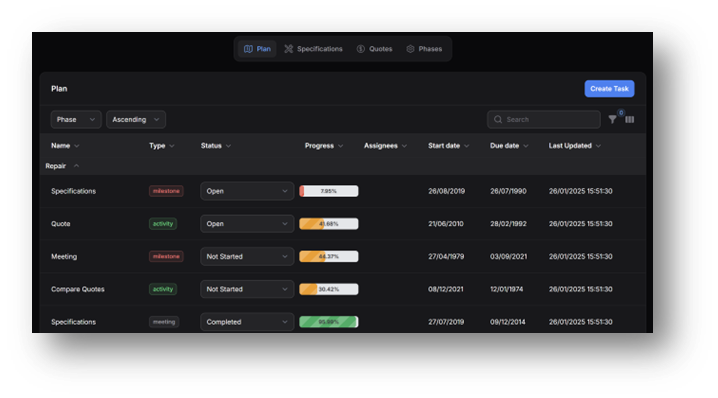Screen dimensions: 718x398
Task: Open the Phase grouping dropdown
Action: (76, 120)
